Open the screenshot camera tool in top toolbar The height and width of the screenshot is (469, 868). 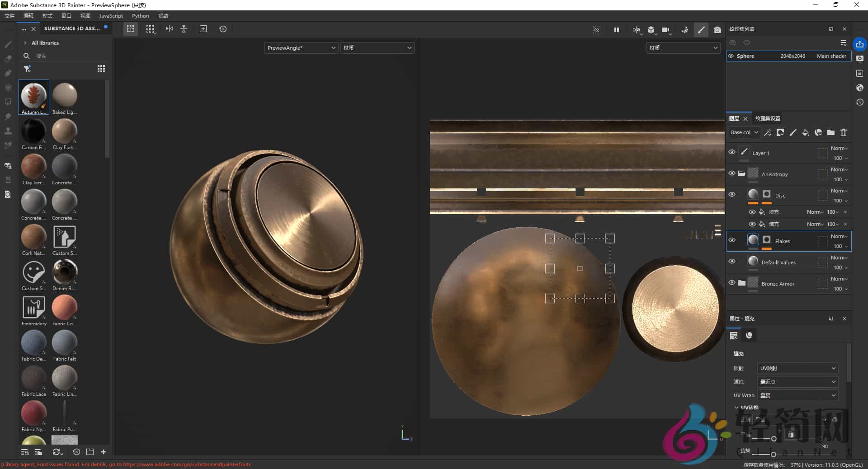(x=717, y=30)
